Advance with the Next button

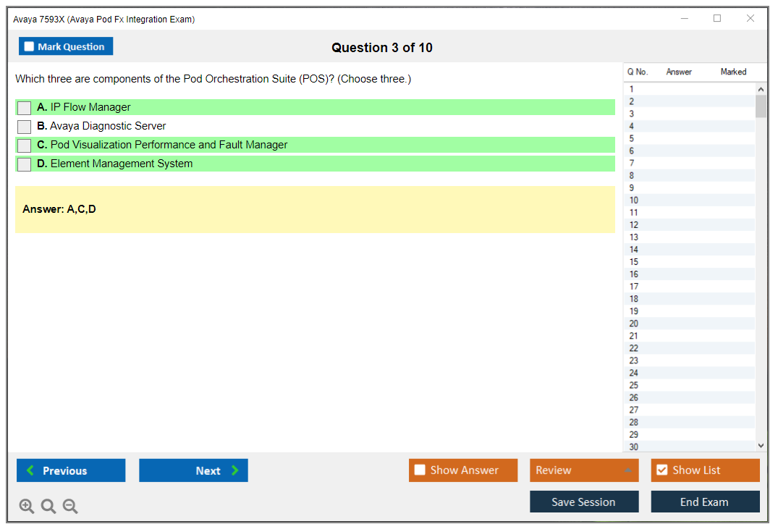pos(193,470)
